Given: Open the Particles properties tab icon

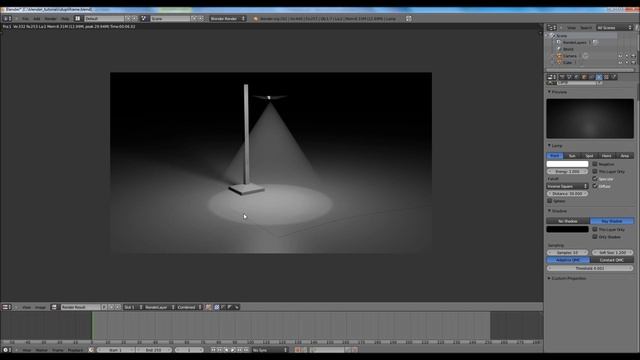Looking at the screenshot, I should [613, 77].
